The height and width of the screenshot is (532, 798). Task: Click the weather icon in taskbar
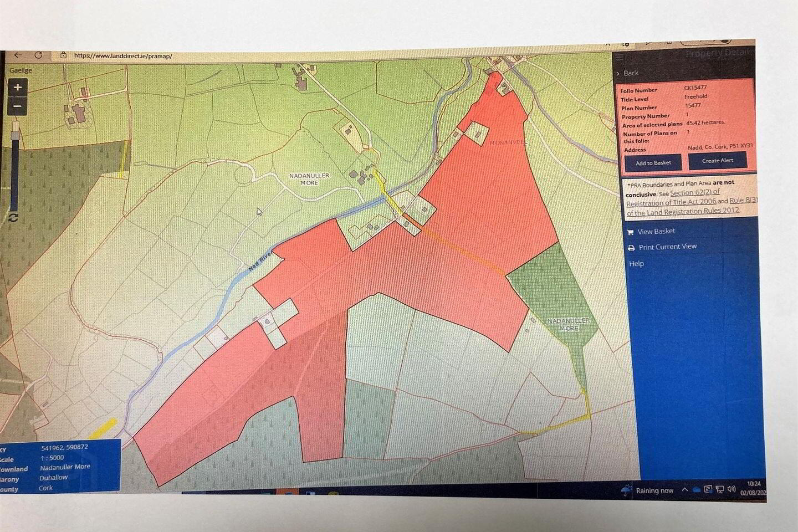coord(626,490)
